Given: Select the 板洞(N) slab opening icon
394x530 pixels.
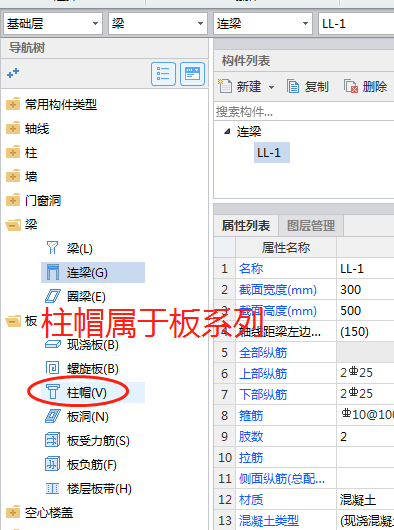Looking at the screenshot, I should point(52,416).
